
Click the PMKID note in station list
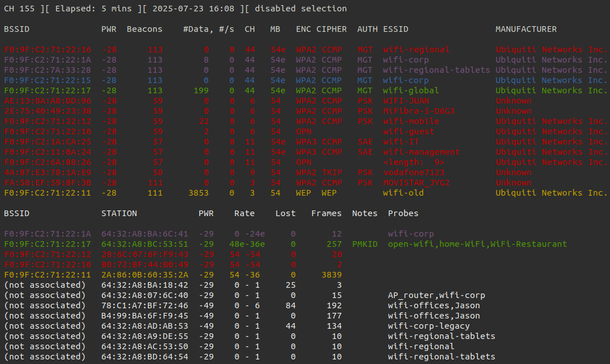pos(365,244)
